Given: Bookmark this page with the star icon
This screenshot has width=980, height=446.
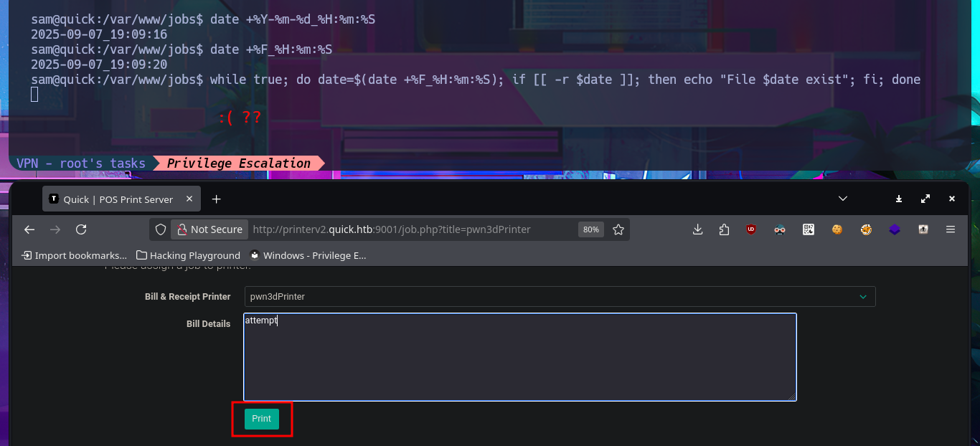Looking at the screenshot, I should [618, 229].
